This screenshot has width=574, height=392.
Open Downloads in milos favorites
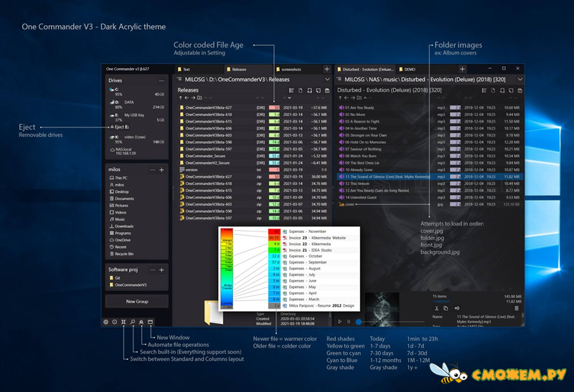tap(121, 226)
